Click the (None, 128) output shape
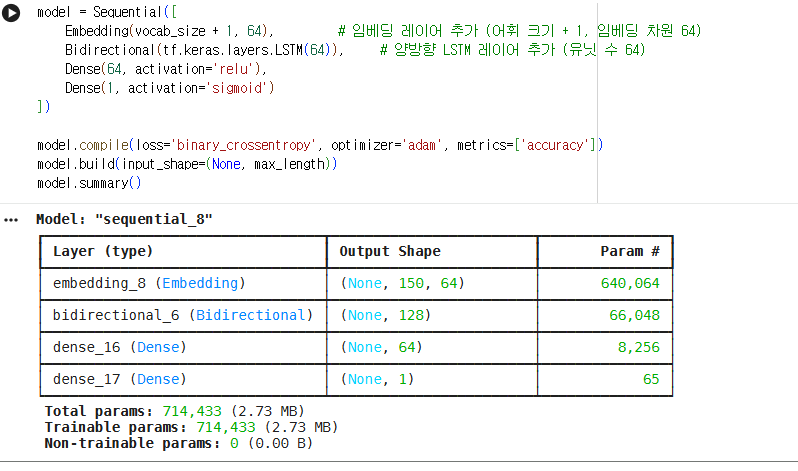 point(385,315)
